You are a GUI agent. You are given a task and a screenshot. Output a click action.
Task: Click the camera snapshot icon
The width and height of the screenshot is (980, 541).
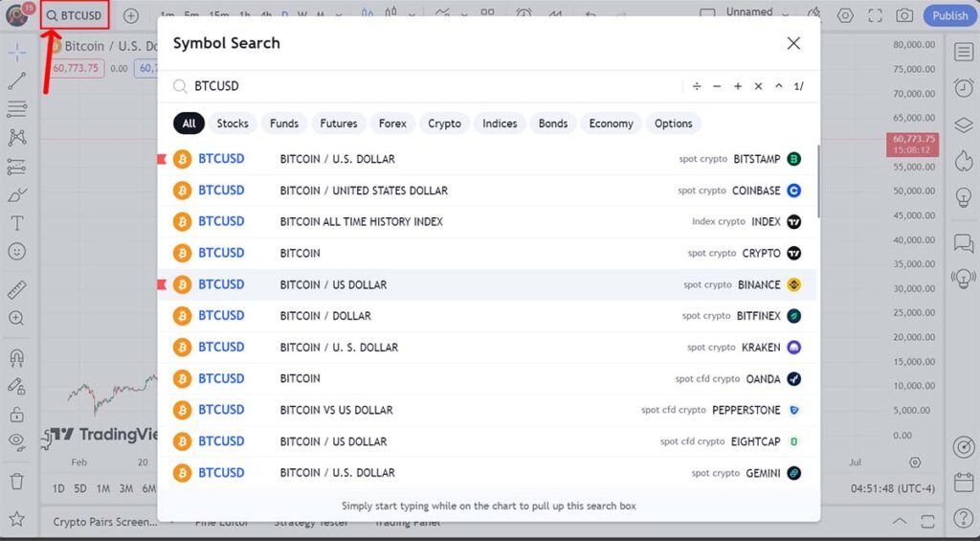coord(904,15)
